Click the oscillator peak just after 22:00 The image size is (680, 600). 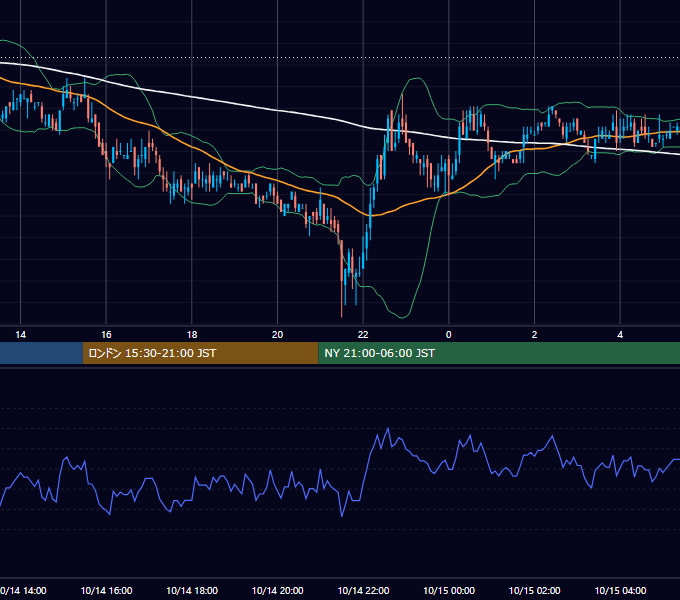coord(388,428)
